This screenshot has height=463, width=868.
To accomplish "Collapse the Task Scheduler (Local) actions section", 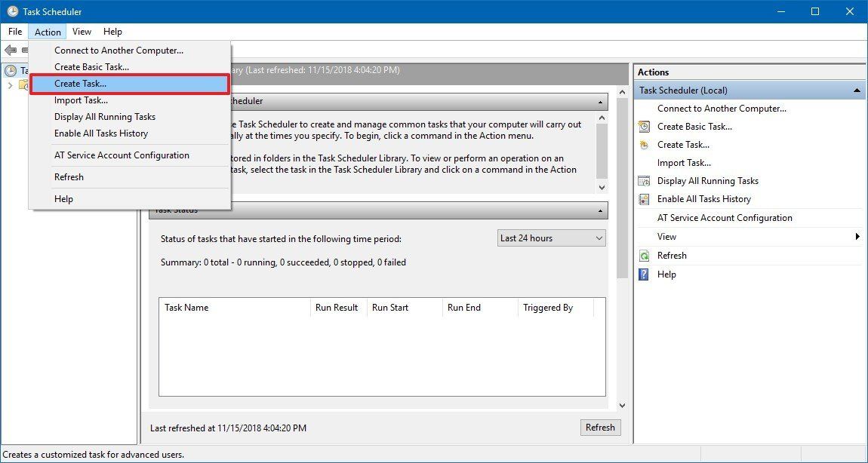I will [857, 90].
